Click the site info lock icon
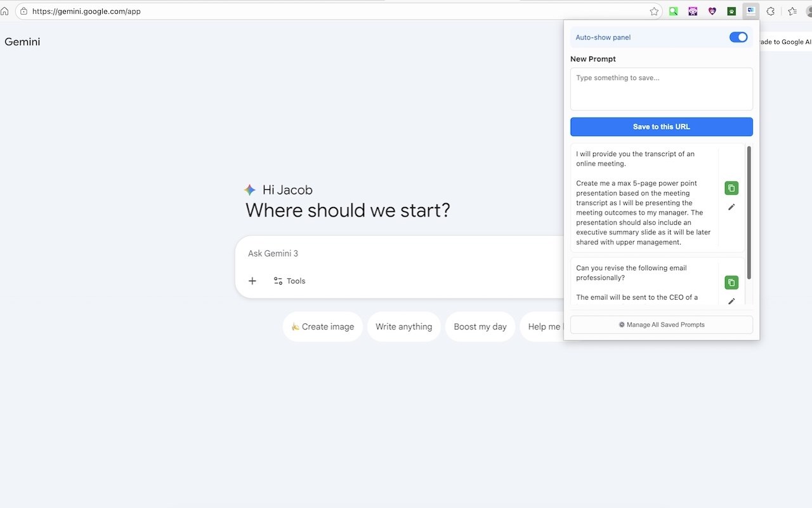Image resolution: width=812 pixels, height=508 pixels. (x=24, y=11)
